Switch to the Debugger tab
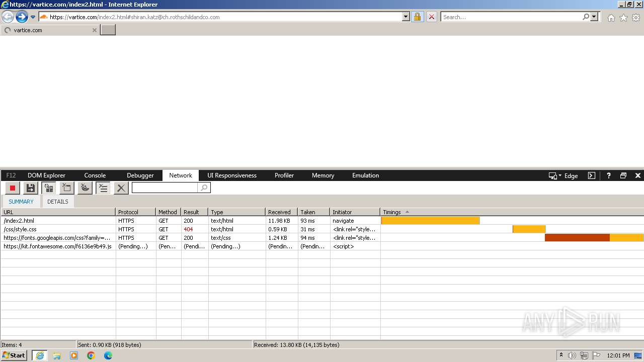644x362 pixels. (140, 175)
